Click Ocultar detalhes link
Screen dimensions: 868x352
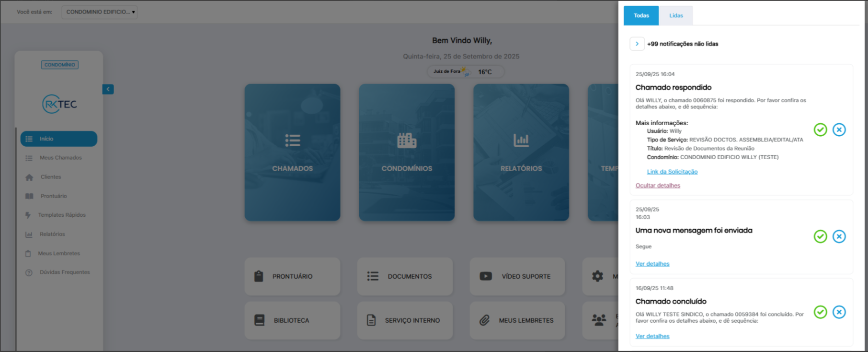click(x=657, y=186)
